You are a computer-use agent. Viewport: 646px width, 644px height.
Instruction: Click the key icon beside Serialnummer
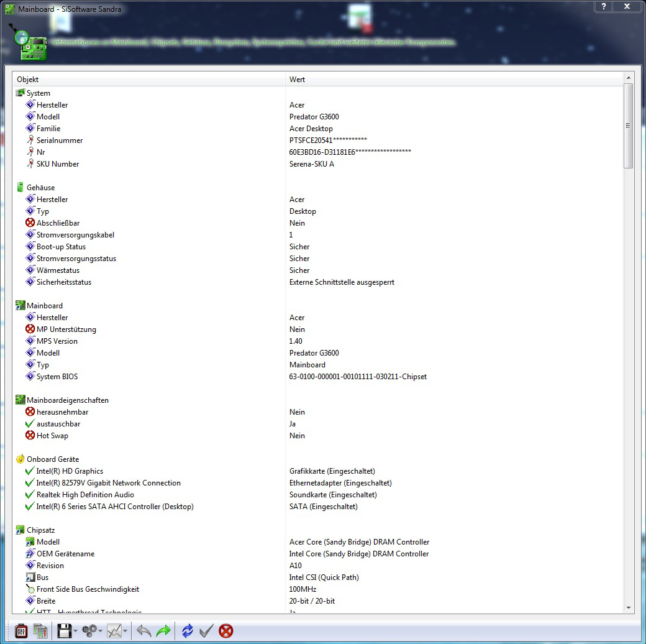[30, 140]
